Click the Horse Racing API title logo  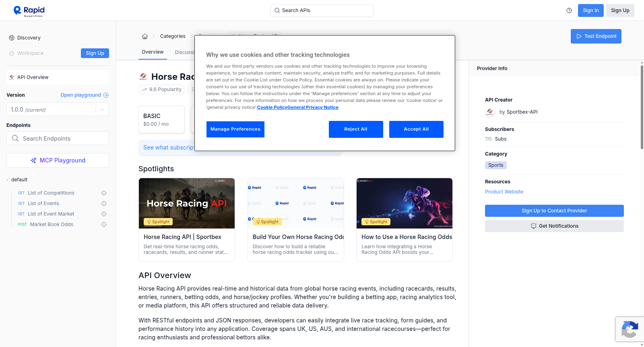tap(143, 77)
